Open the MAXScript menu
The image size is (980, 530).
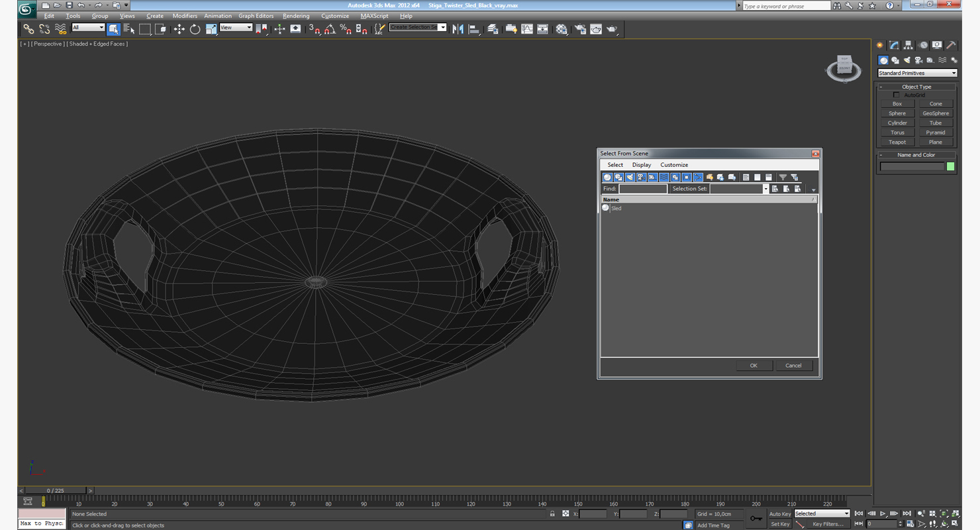point(375,16)
